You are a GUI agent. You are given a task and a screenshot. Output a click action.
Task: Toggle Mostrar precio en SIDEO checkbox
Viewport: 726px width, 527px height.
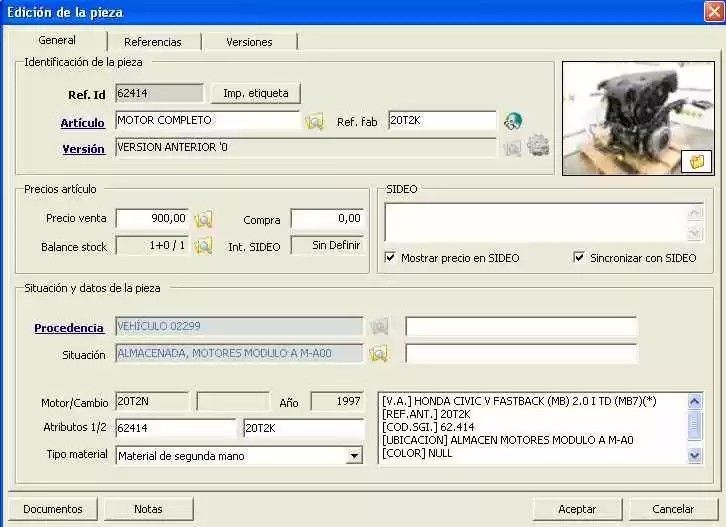tap(390, 257)
